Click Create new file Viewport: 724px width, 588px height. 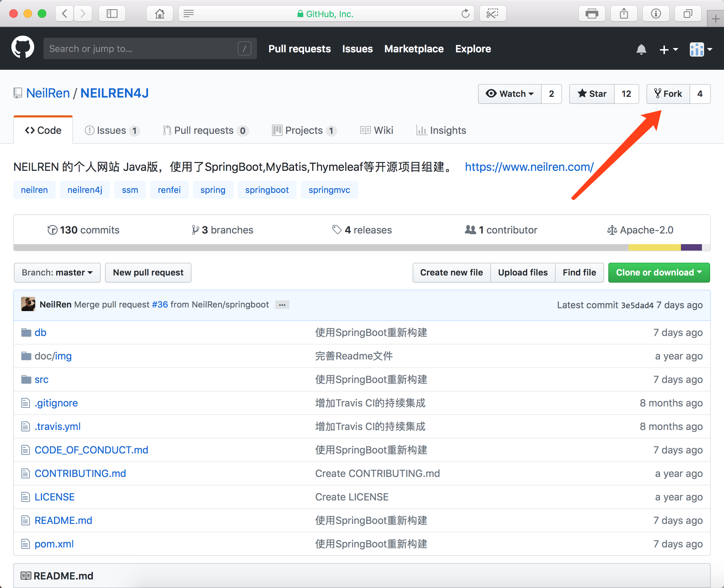pos(452,273)
